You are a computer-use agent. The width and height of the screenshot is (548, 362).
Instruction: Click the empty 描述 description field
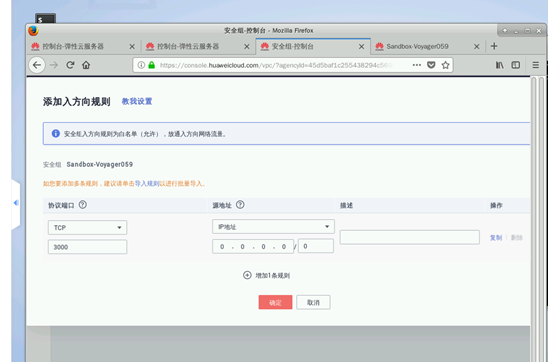click(410, 237)
